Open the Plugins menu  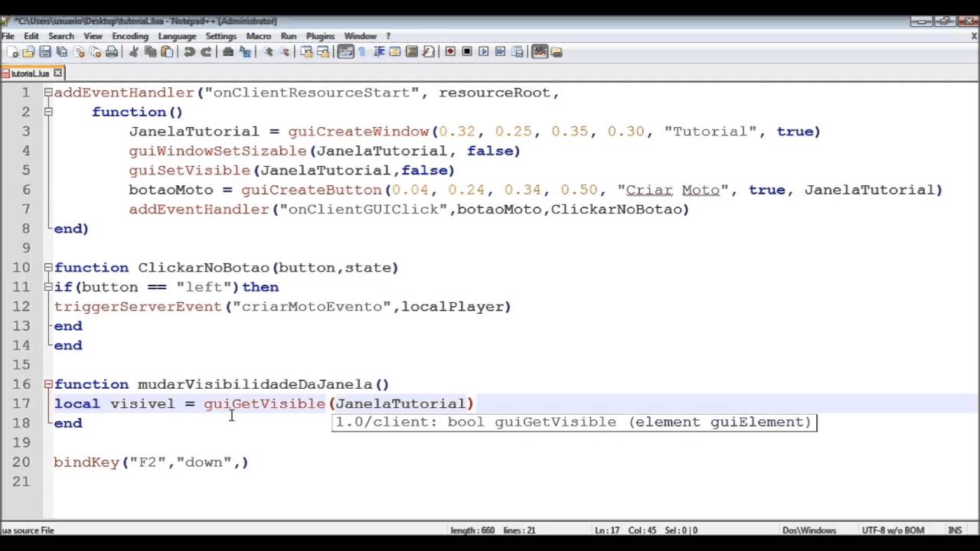tap(320, 36)
